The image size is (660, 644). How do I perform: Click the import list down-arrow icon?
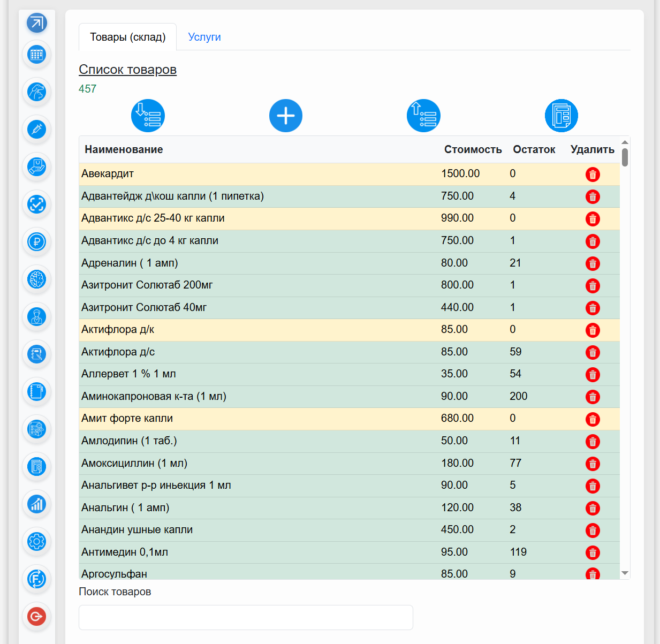(148, 116)
